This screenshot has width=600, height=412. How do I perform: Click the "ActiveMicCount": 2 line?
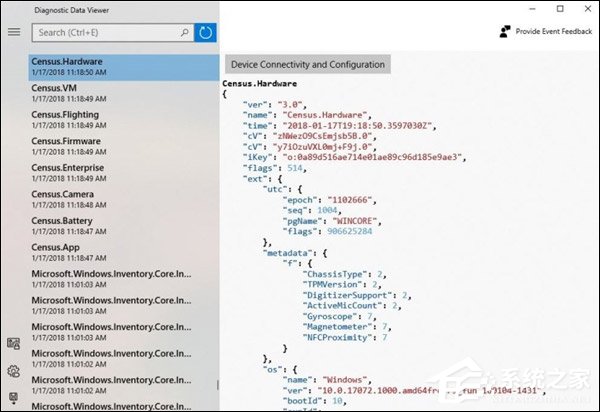pyautogui.click(x=352, y=306)
